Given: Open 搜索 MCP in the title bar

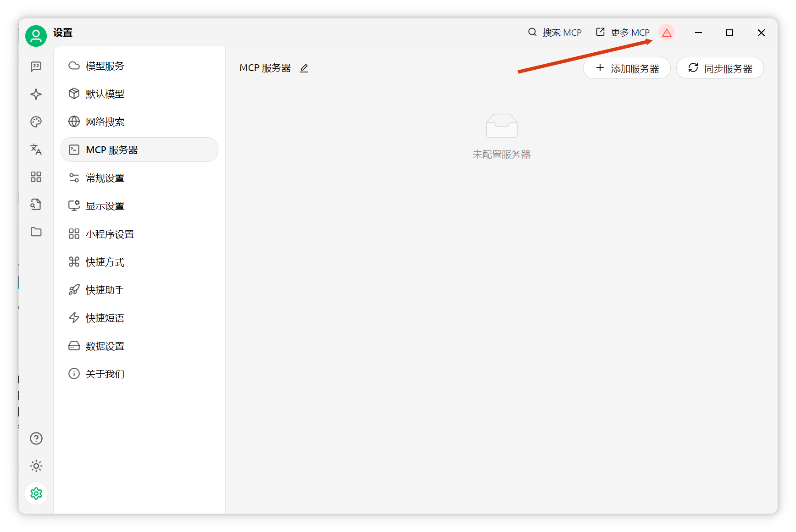Looking at the screenshot, I should click(x=555, y=33).
